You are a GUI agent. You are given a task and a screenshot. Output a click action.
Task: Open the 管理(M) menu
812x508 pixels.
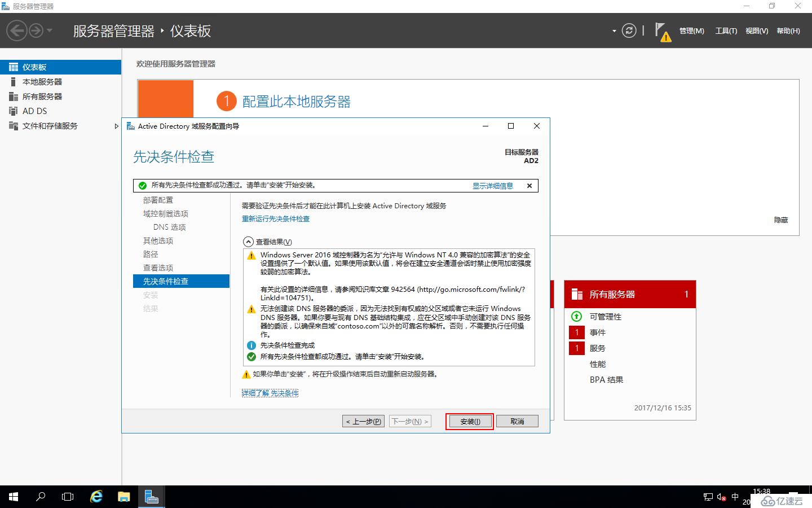coord(691,31)
